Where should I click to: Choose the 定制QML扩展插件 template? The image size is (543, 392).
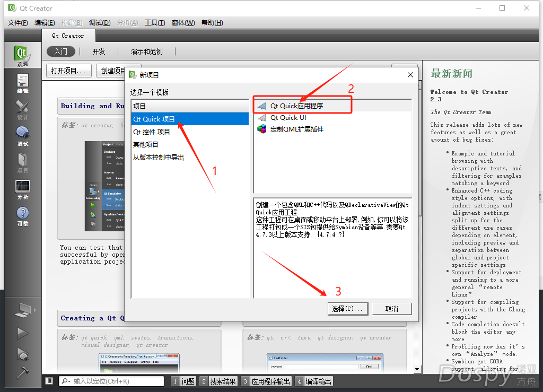(x=333, y=129)
